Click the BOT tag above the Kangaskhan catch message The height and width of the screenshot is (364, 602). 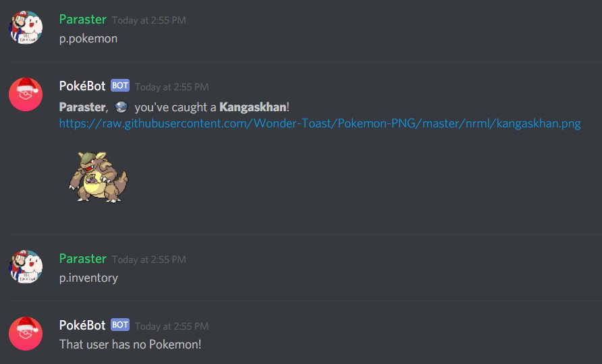pos(120,86)
